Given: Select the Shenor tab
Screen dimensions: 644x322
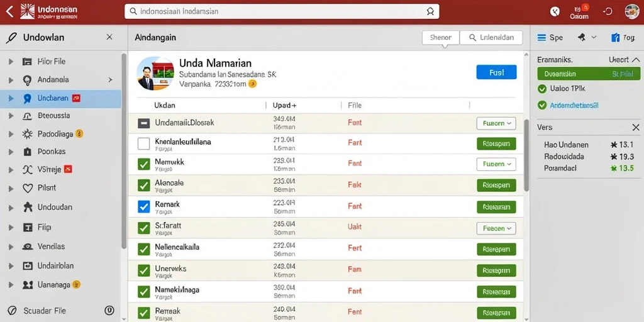Looking at the screenshot, I should tap(441, 37).
